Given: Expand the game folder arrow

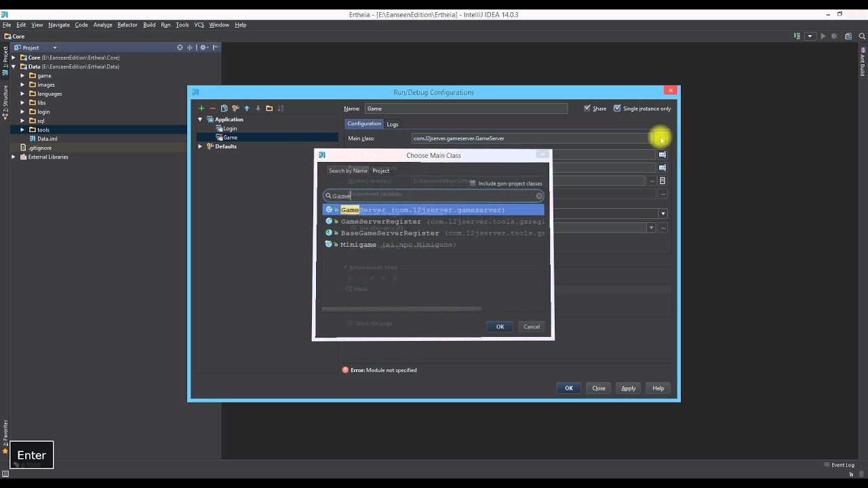Looking at the screenshot, I should [22, 76].
